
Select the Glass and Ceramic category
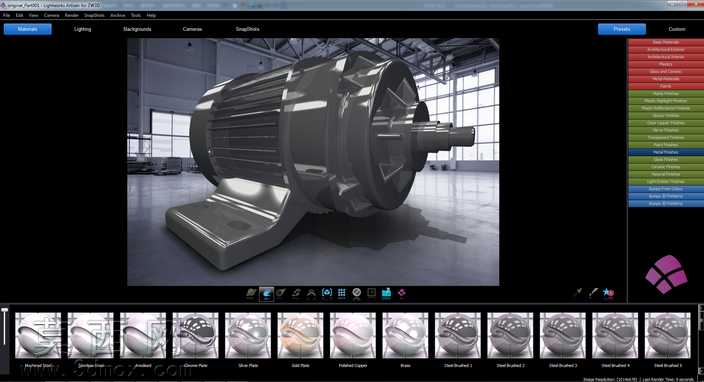click(665, 71)
